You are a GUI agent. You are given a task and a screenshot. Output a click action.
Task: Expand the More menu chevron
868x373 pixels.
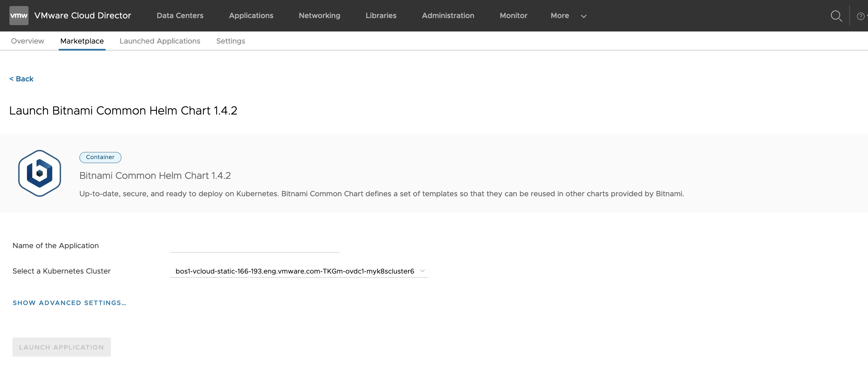point(584,16)
